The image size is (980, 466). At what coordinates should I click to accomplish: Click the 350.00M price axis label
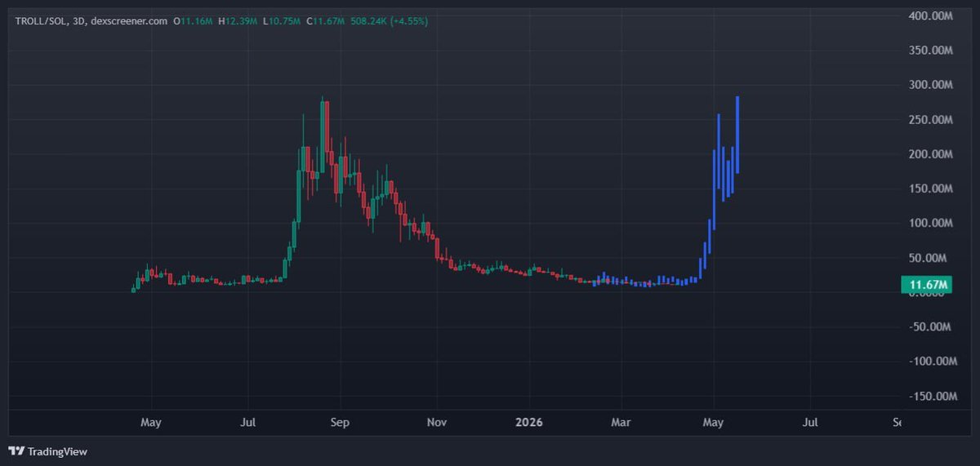point(930,51)
